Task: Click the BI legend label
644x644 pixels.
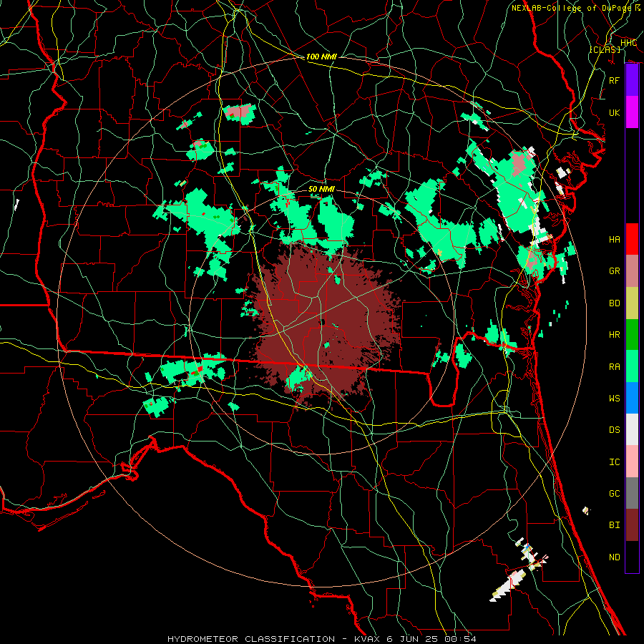Action: 615,525
